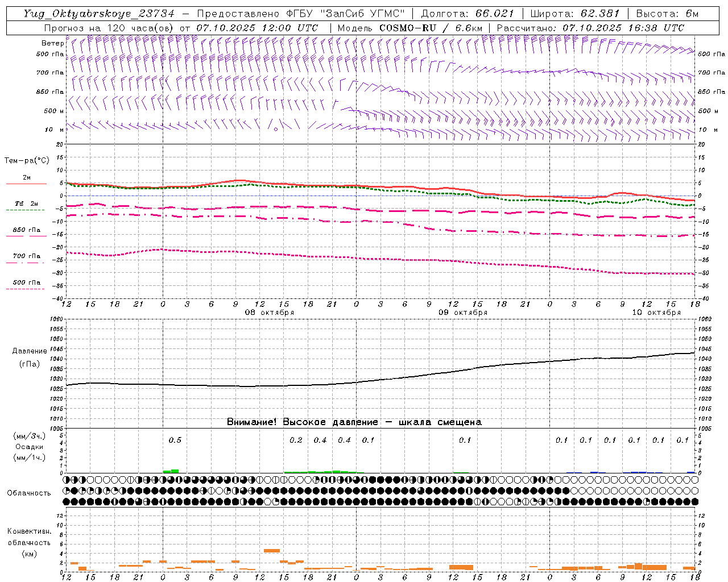Select the (мм/1ч.) units label
Viewport: 728px width, 582px height.
coord(30,458)
